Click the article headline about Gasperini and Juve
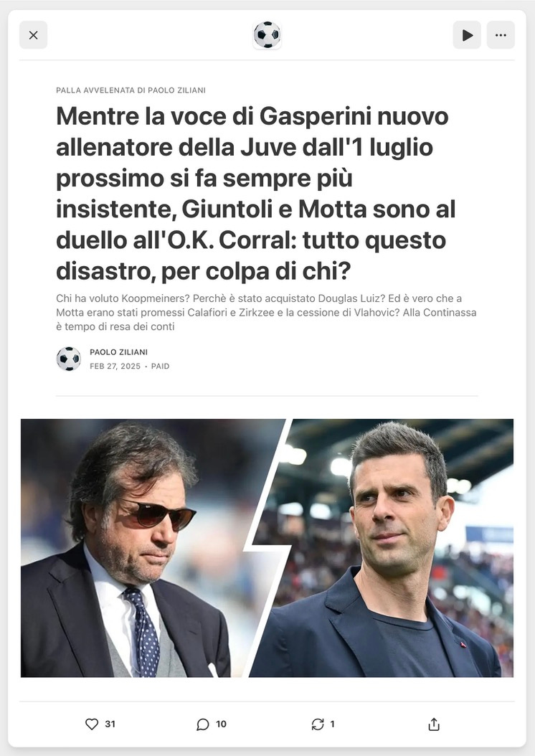This screenshot has width=535, height=756. 256,194
